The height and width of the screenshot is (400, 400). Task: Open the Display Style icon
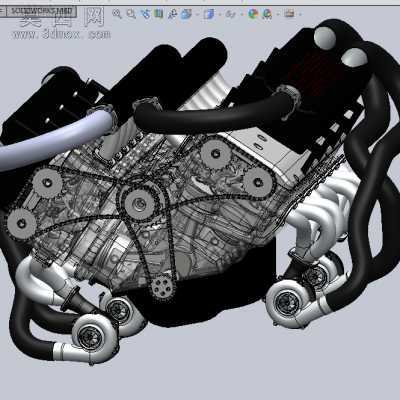click(208, 14)
